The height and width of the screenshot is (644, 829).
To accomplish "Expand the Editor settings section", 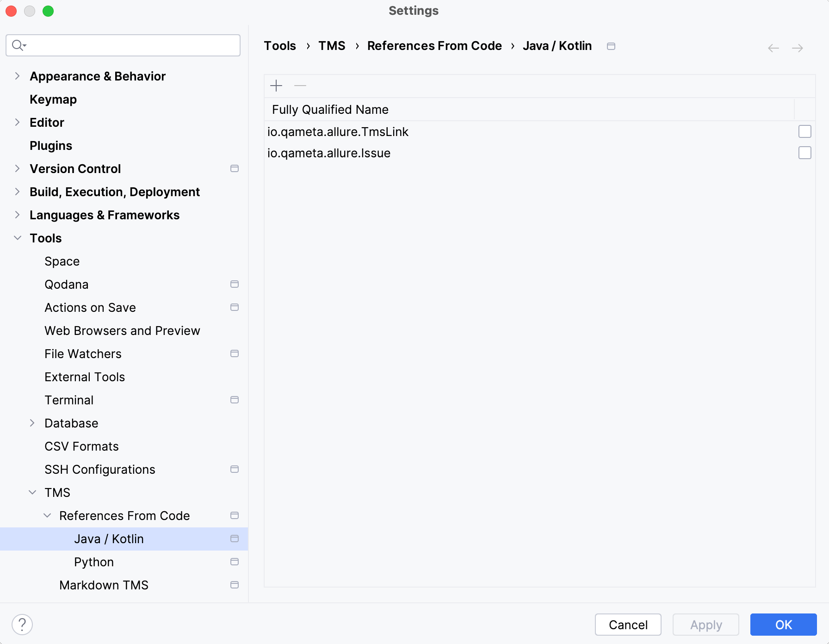I will (17, 122).
